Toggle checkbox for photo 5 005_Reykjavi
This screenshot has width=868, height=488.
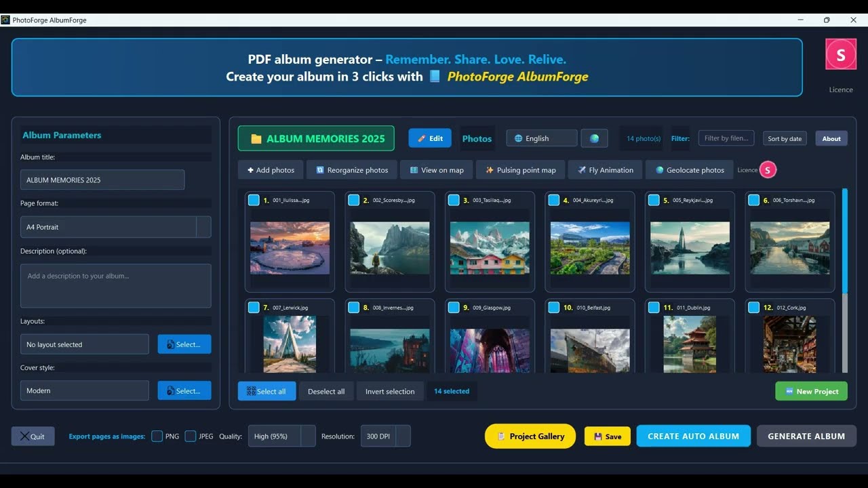pos(654,200)
